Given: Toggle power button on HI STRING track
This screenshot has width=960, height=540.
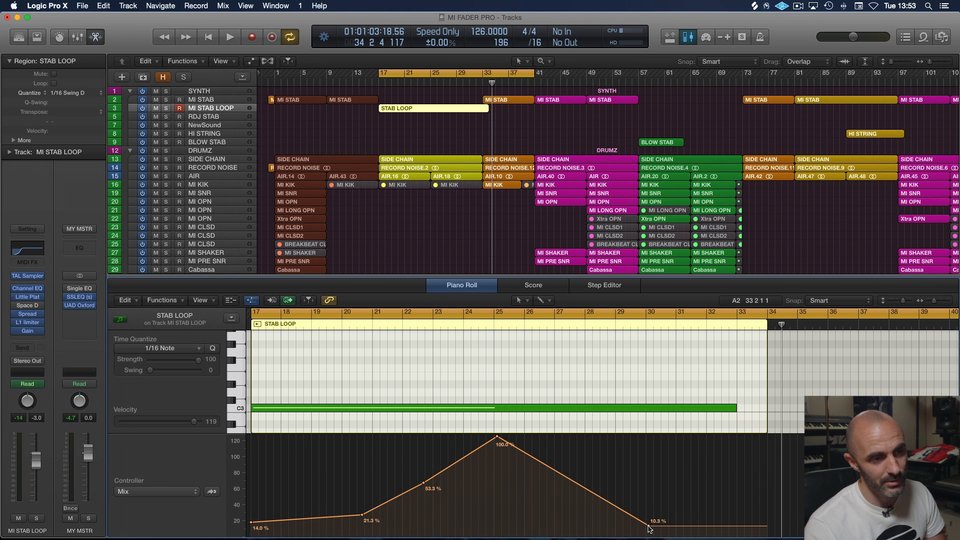Looking at the screenshot, I should 143,133.
